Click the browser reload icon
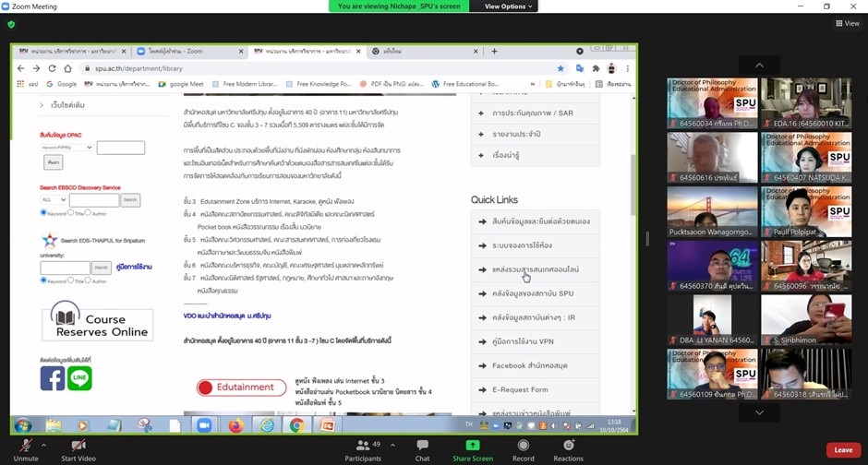This screenshot has width=868, height=465. tap(52, 68)
